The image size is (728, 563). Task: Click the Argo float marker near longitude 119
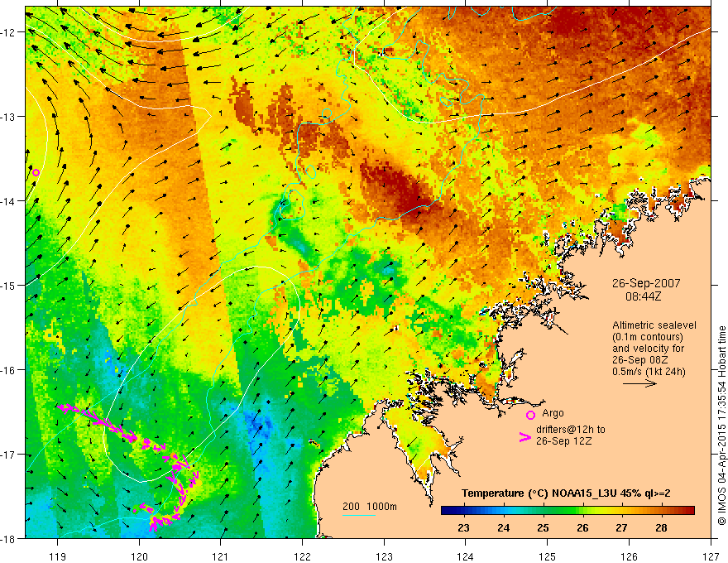coord(36,173)
